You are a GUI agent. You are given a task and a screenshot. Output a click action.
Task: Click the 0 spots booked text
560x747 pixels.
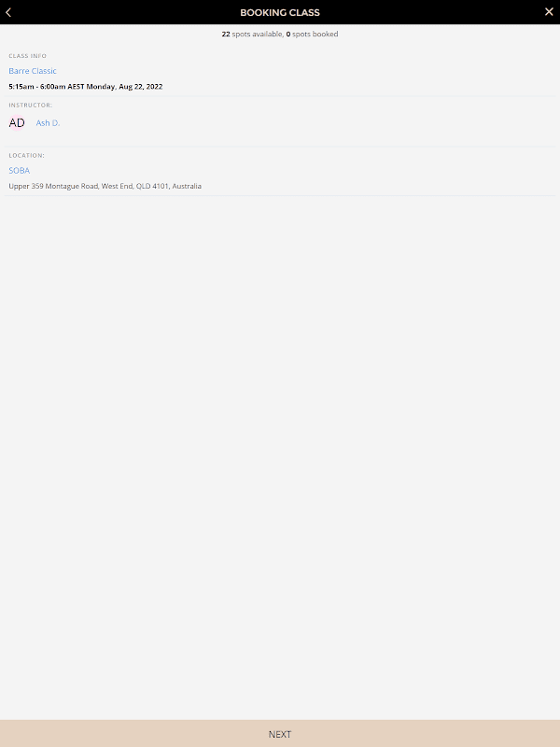(312, 35)
